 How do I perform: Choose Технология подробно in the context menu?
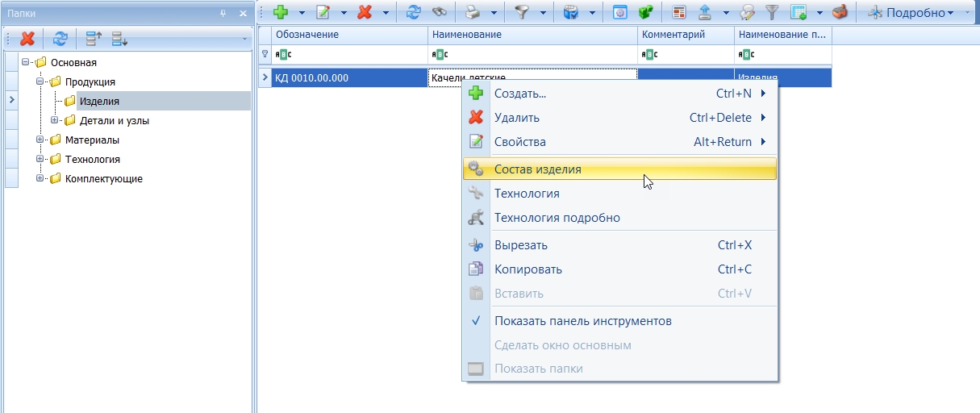click(619, 218)
